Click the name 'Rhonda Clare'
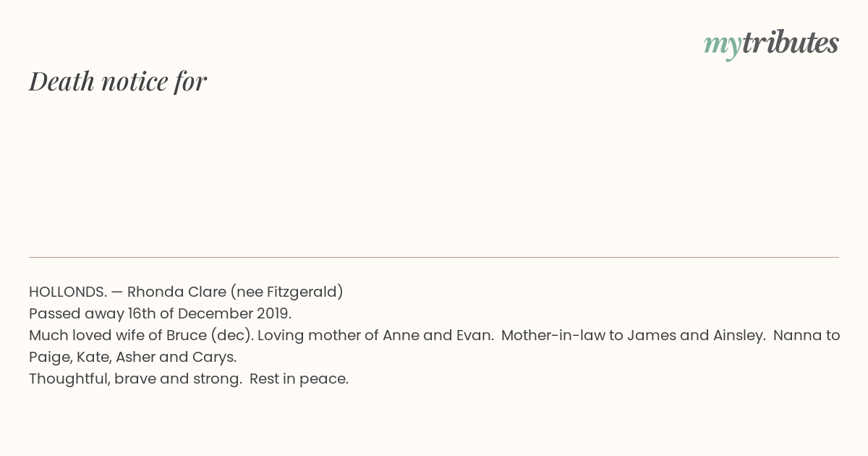The image size is (868, 456). pyautogui.click(x=176, y=292)
